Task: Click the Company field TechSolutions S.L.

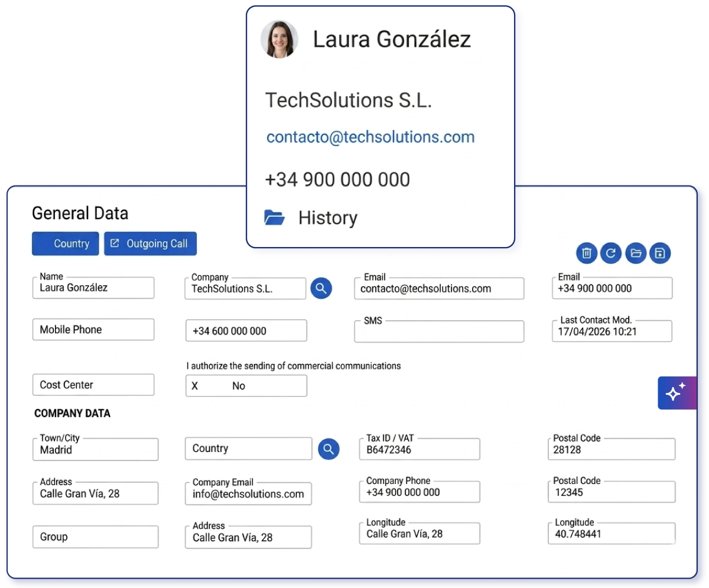Action: tap(245, 288)
